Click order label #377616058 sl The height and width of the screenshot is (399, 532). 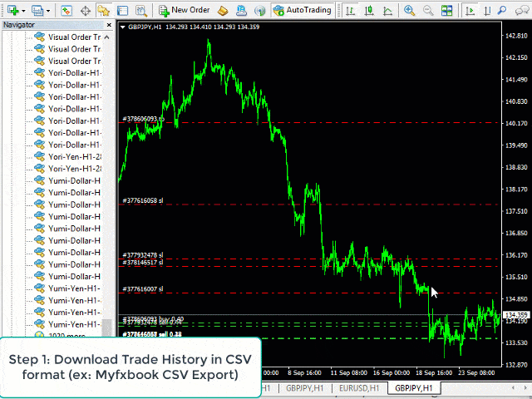(142, 200)
